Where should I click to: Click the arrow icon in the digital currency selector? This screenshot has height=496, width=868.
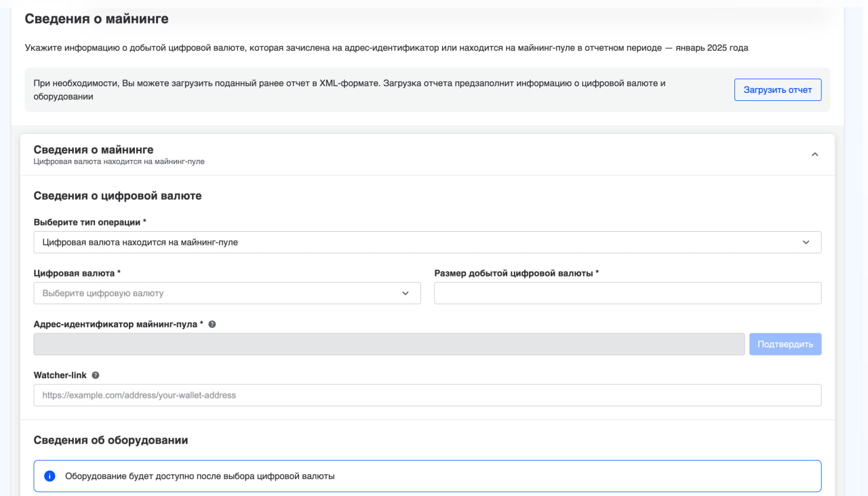[406, 293]
